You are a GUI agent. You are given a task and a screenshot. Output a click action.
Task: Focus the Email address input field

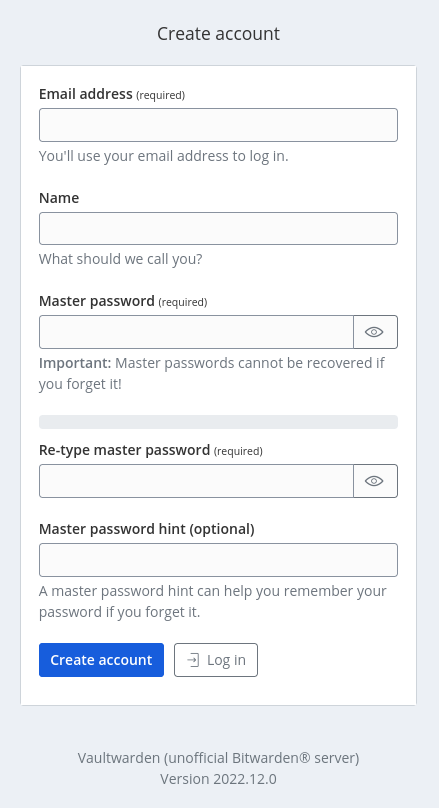218,125
